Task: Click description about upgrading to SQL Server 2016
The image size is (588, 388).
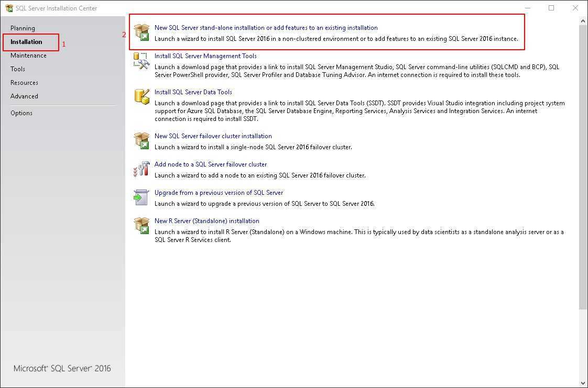Action: click(x=264, y=204)
